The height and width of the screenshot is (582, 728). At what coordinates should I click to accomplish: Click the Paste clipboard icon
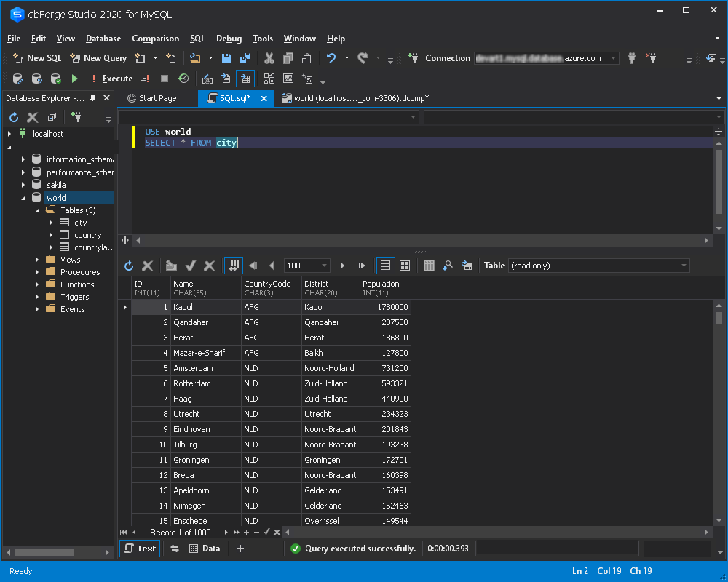coord(306,58)
